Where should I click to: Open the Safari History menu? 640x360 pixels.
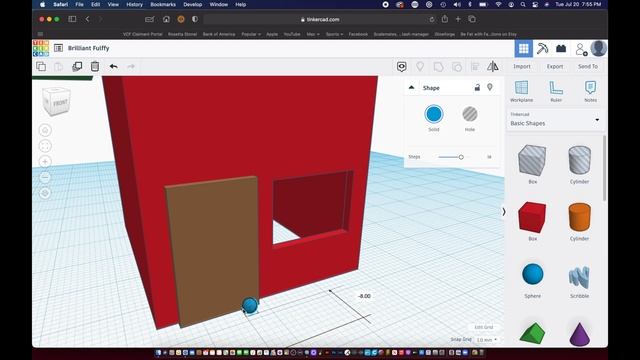pos(134,4)
